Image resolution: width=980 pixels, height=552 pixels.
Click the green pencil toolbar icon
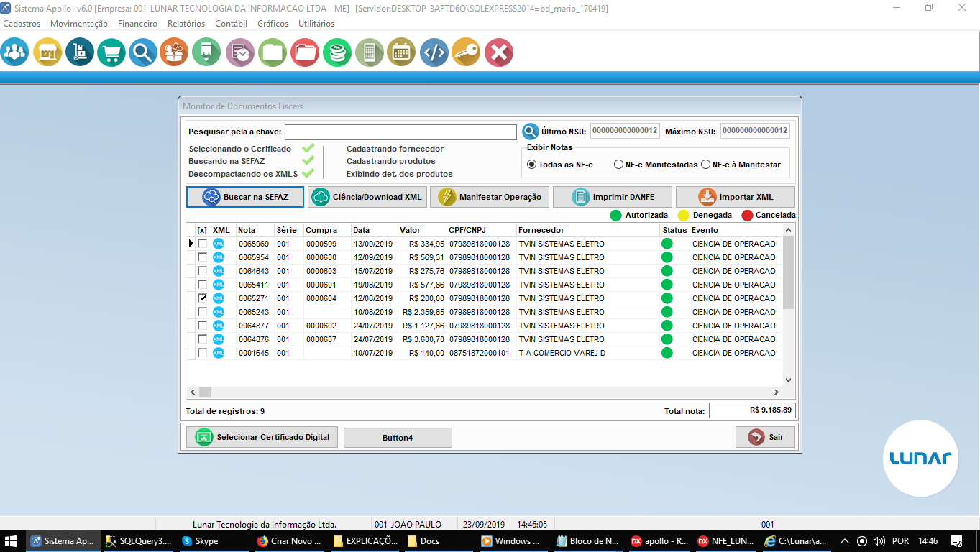tap(206, 52)
